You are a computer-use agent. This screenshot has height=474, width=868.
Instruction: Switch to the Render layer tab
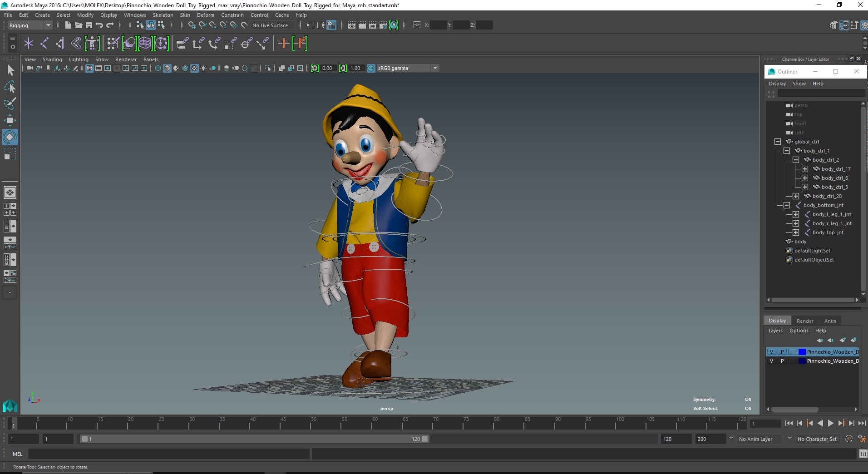[805, 321]
